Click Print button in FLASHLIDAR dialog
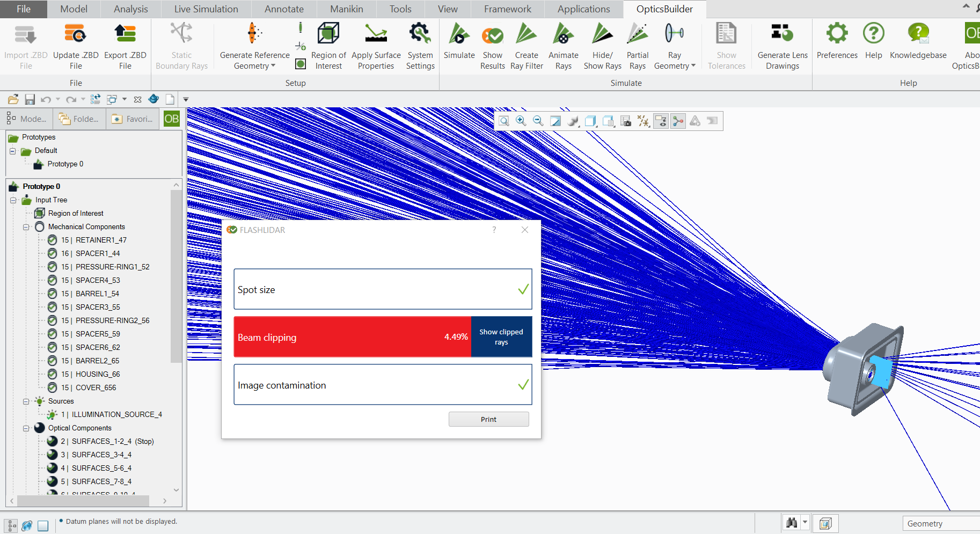 (488, 419)
